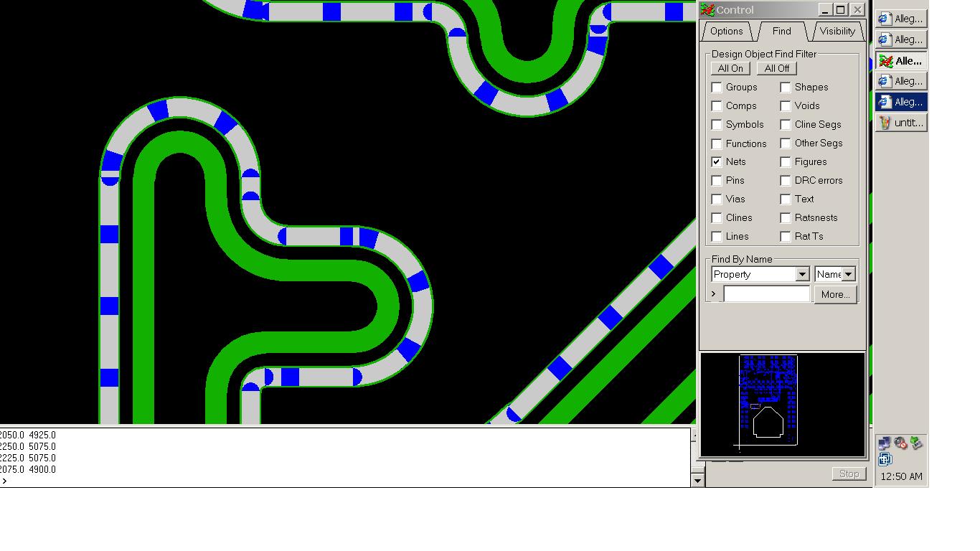Check the Clines checkbox
Viewport: 980px width, 551px height.
click(x=717, y=217)
